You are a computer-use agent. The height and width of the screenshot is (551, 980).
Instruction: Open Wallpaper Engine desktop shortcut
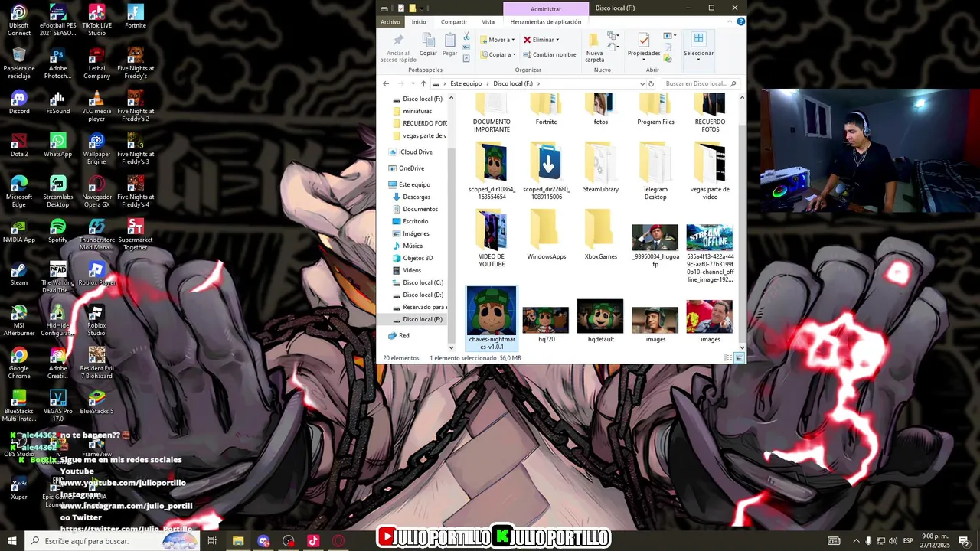(96, 148)
